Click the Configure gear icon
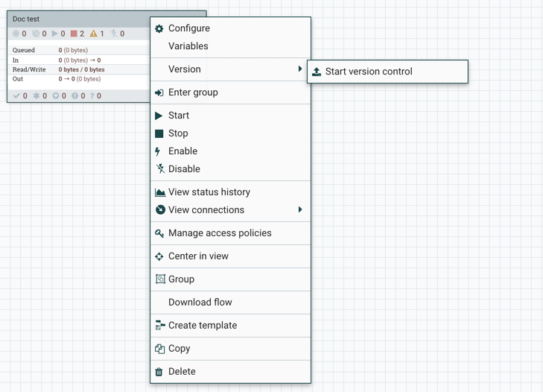Image resolution: width=543 pixels, height=392 pixels. pos(159,28)
